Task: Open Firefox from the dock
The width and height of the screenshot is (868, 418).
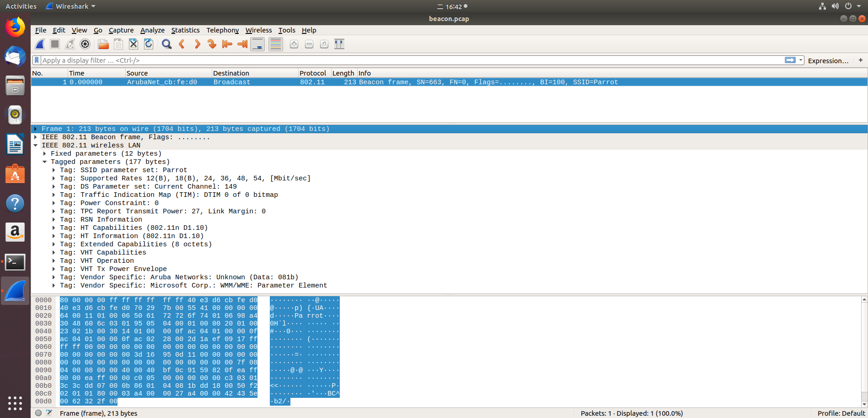Action: (15, 27)
